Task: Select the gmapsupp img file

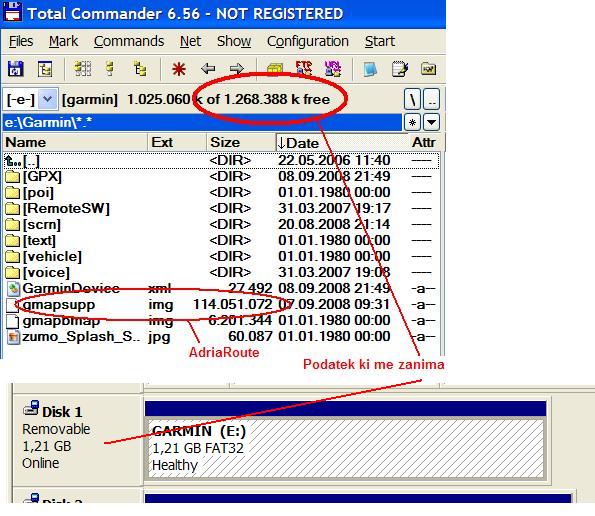Action: 221,304
